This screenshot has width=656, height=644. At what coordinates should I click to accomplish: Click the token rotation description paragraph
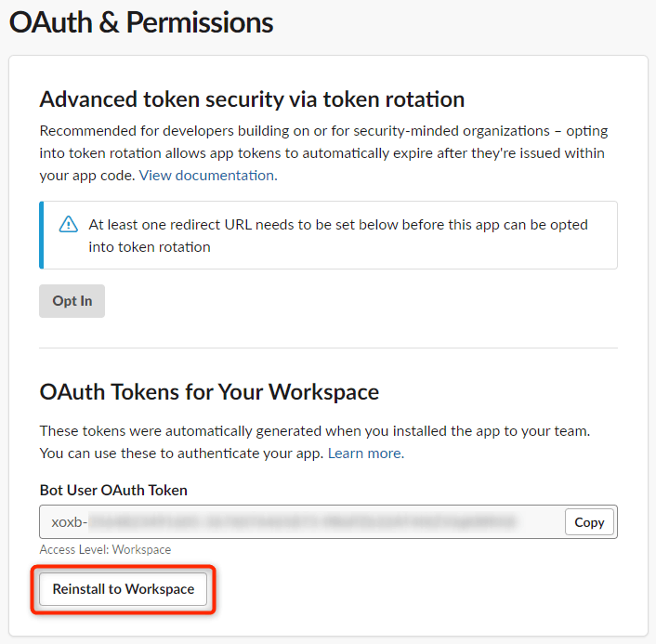tap(323, 153)
